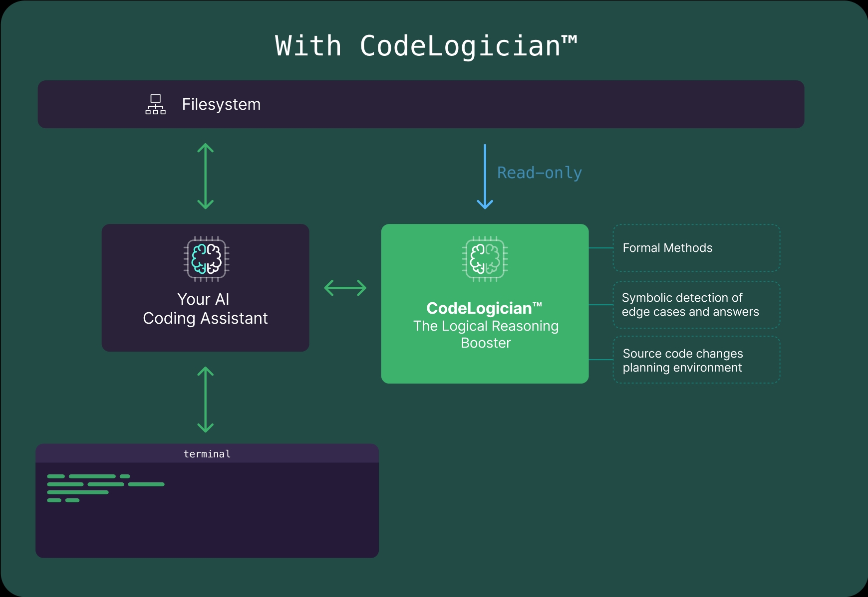Click the Read-only label text
Viewport: 868px width, 597px height.
point(540,173)
